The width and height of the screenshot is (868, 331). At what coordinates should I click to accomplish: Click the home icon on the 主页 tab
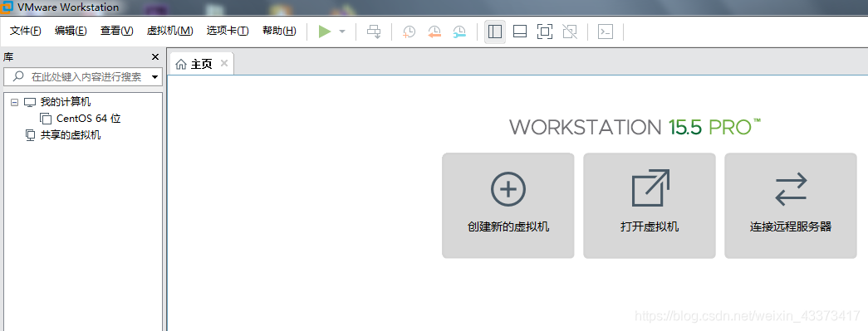pos(180,65)
